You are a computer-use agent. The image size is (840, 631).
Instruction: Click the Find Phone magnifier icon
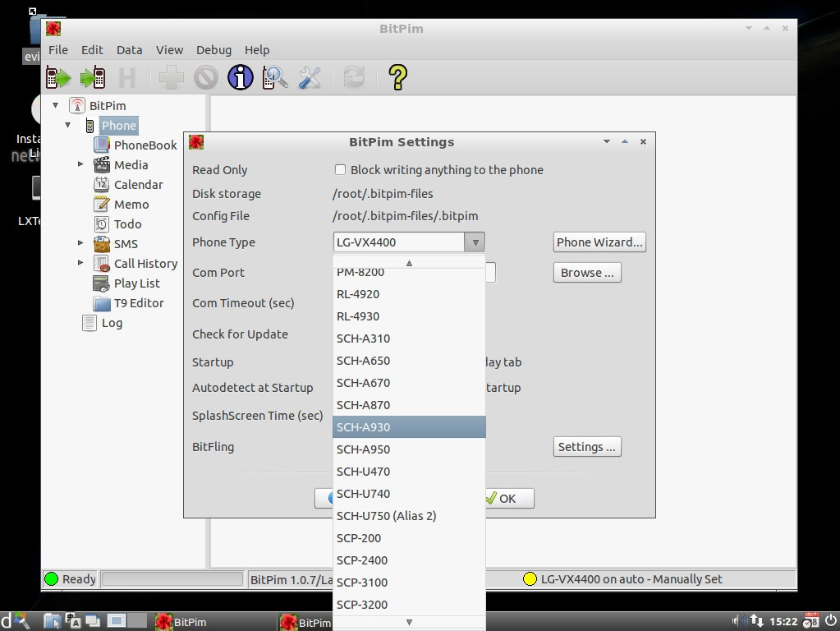click(x=275, y=78)
